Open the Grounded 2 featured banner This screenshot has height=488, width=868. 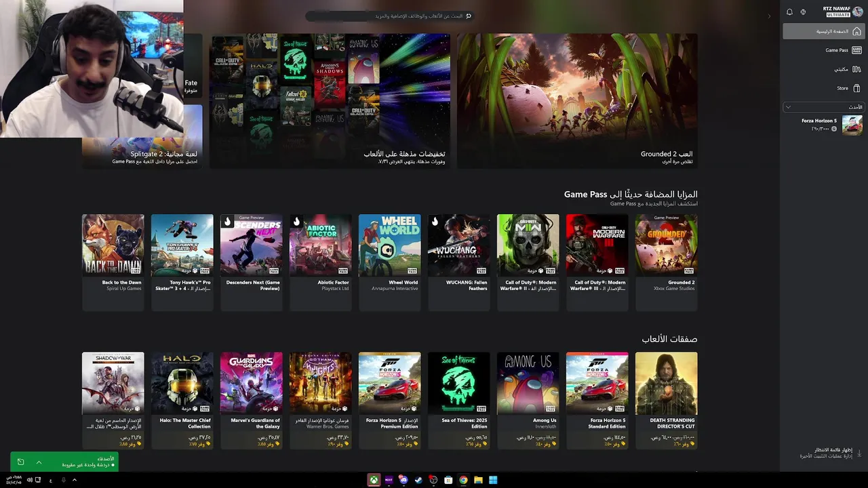(577, 100)
